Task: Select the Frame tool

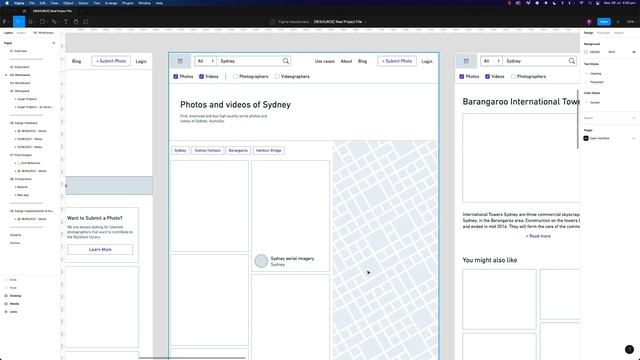Action: coord(30,22)
